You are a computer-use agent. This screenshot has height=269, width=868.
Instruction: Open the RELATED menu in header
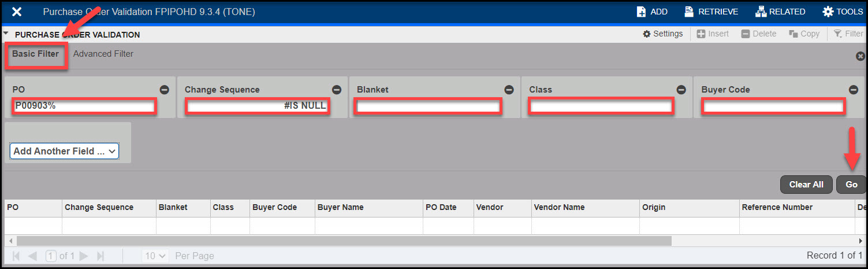780,12
